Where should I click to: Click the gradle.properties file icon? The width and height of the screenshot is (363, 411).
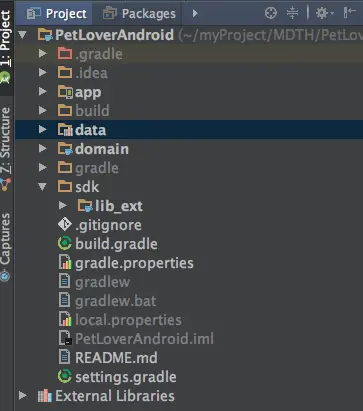click(65, 263)
